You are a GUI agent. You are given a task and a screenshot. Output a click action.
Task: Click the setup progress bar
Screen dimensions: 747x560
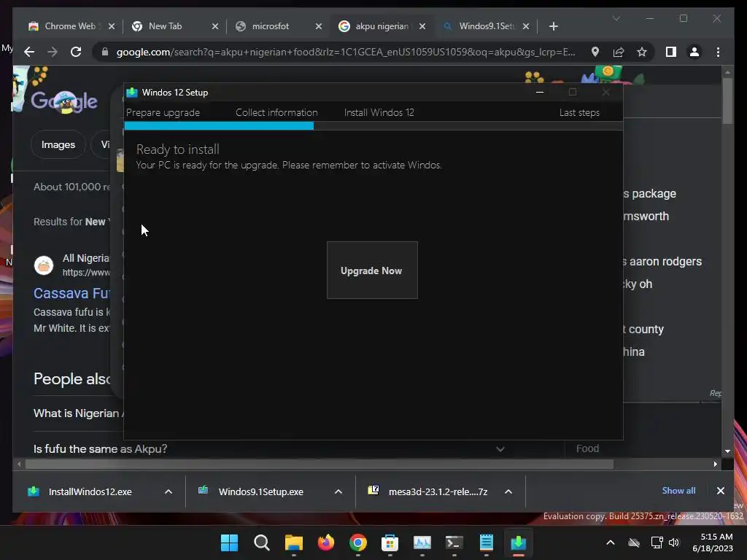[373, 126]
